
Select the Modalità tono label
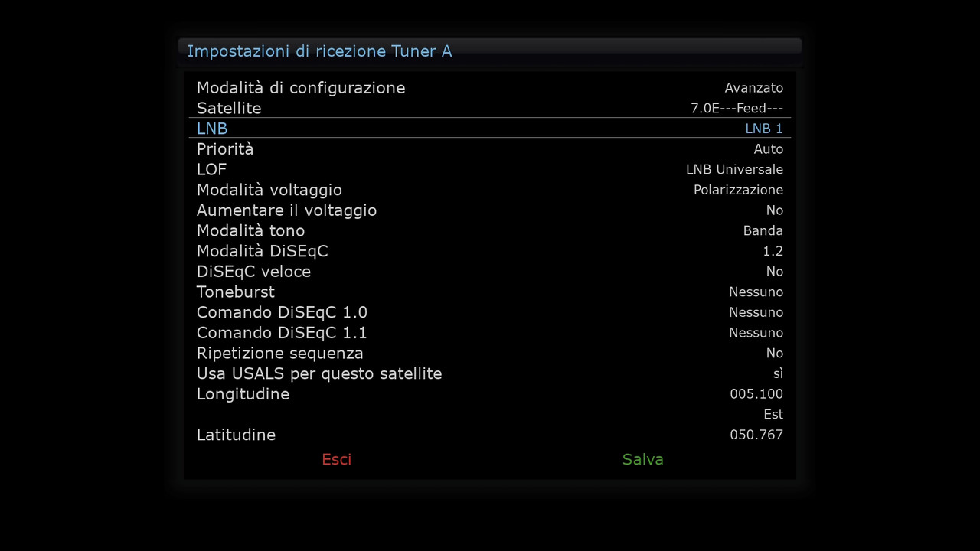(251, 230)
